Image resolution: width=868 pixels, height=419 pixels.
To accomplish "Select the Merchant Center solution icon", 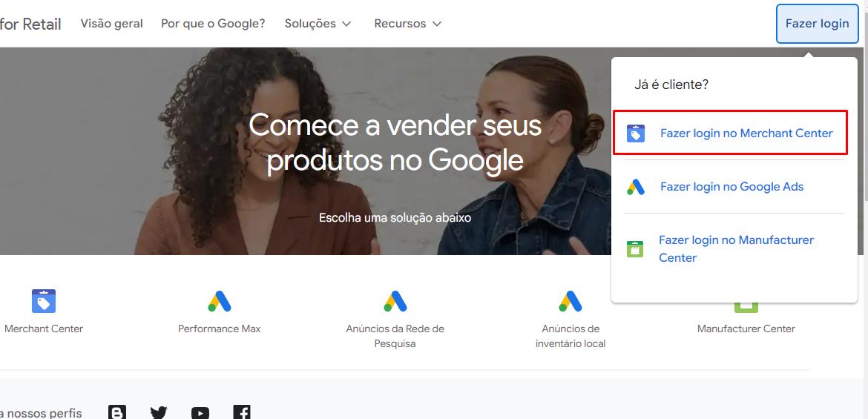I will tap(44, 301).
